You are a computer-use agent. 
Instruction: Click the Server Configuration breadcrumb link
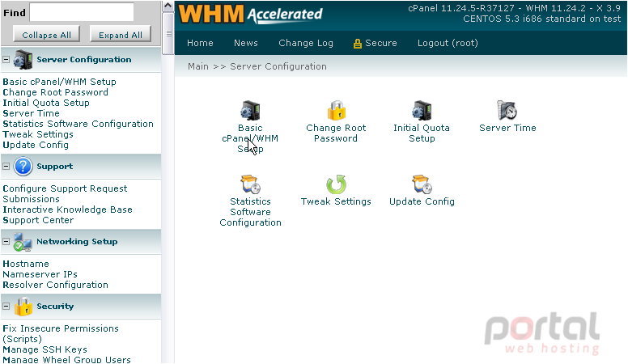point(278,66)
